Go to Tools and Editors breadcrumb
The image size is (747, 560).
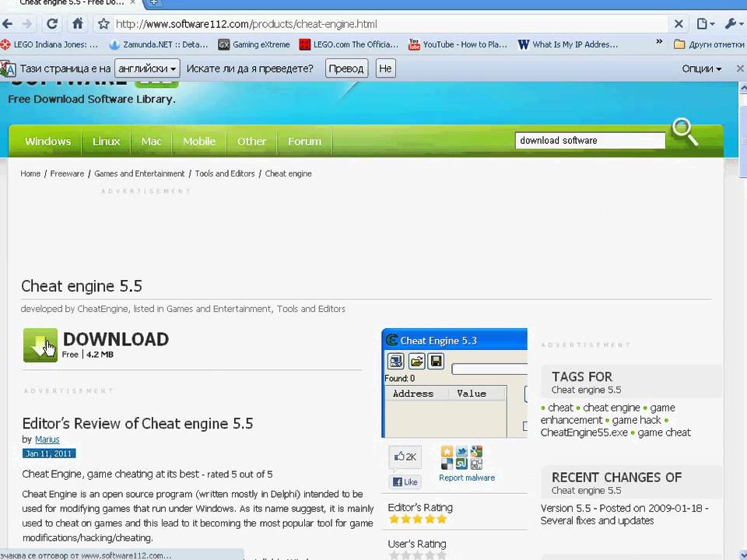[x=225, y=173]
